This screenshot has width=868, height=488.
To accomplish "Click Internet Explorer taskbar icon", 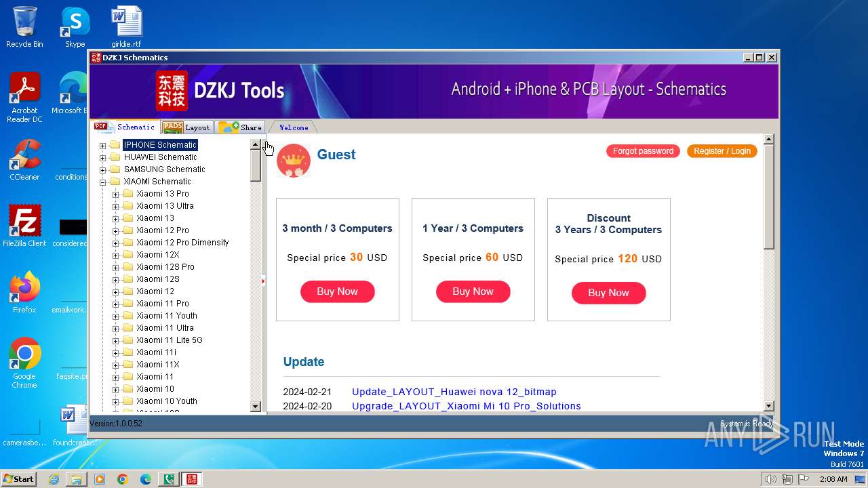I will [54, 479].
